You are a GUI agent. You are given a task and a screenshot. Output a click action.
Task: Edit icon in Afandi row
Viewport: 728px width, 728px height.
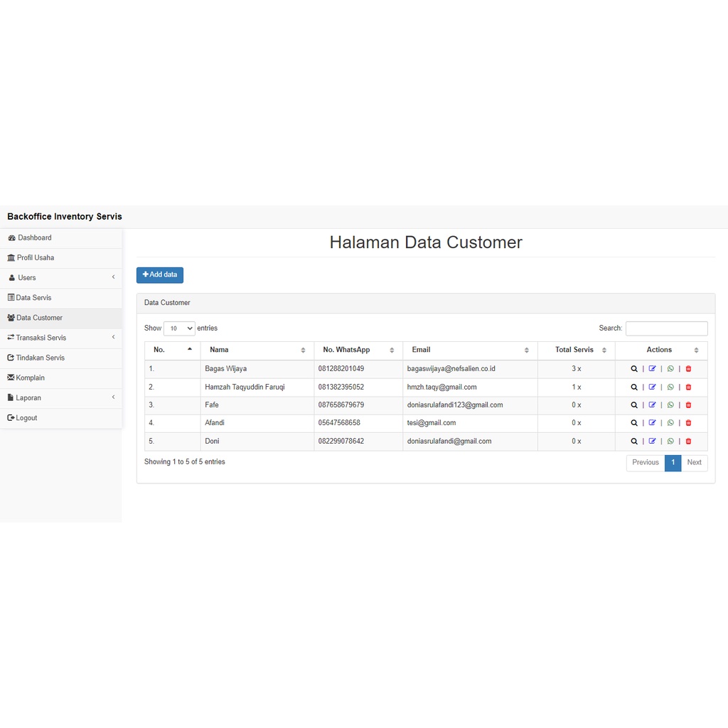tap(652, 422)
